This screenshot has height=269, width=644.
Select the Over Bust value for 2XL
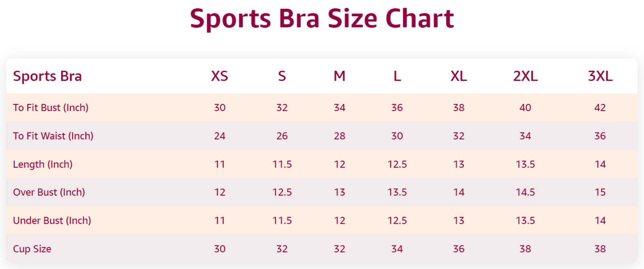pyautogui.click(x=525, y=192)
